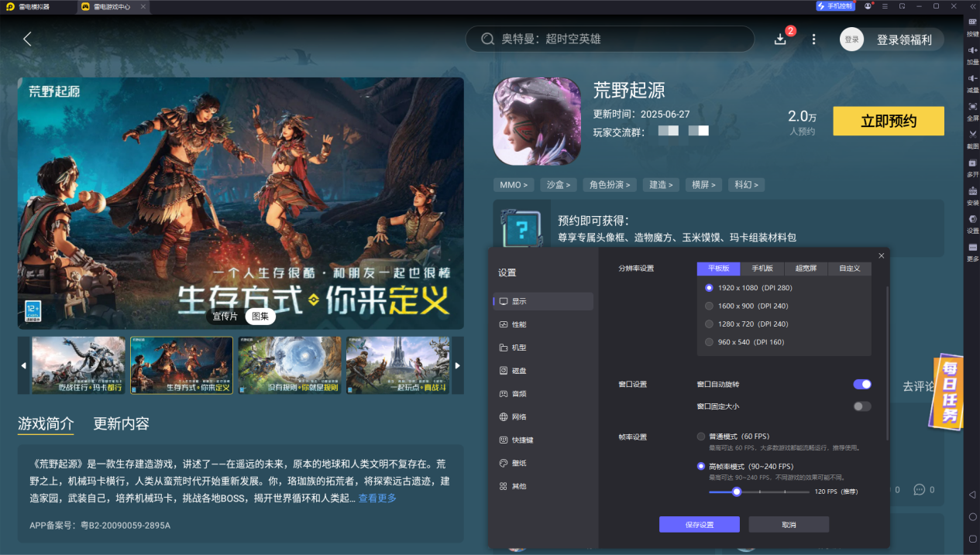Click Android home circle in sidebar
This screenshot has width=980, height=555.
click(972, 516)
